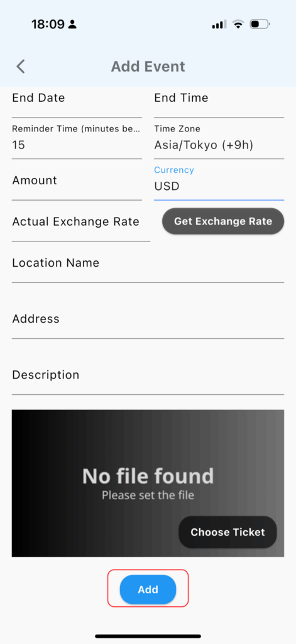This screenshot has height=644, width=296.
Task: Go back using the chevron arrow
Action: click(x=21, y=67)
